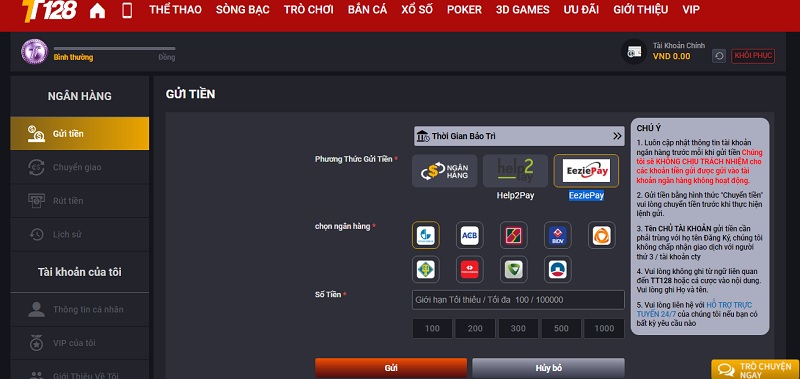Click the main account wallet icon

point(634,52)
